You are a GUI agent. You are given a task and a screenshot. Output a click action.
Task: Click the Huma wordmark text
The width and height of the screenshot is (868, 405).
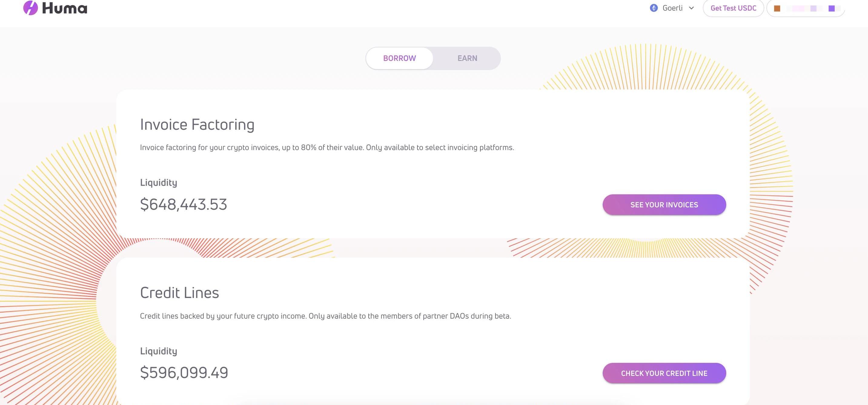(x=65, y=8)
